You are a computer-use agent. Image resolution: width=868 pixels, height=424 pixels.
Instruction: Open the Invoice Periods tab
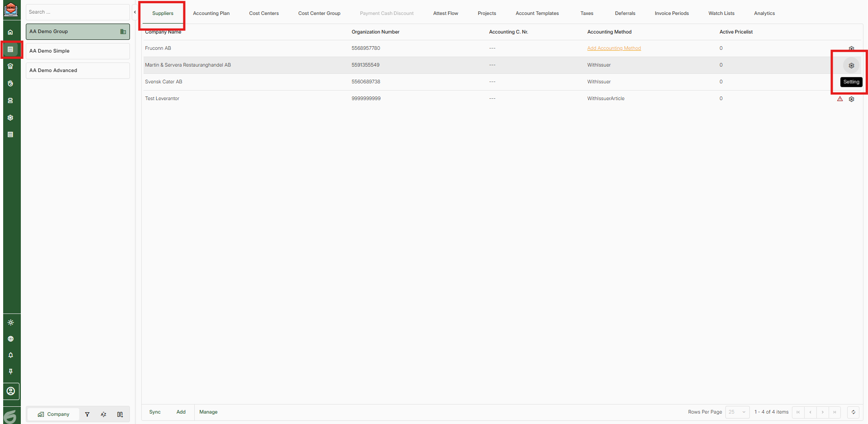[x=671, y=14]
